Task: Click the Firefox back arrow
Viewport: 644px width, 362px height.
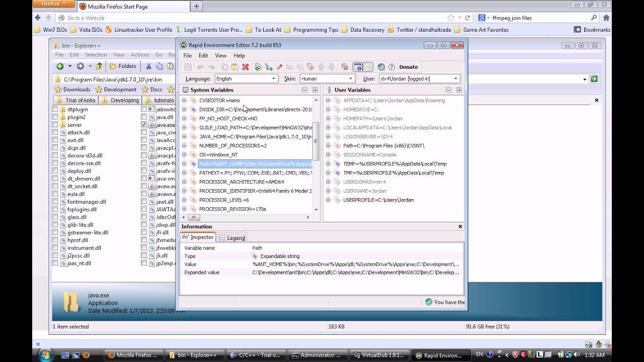Action: (x=38, y=18)
